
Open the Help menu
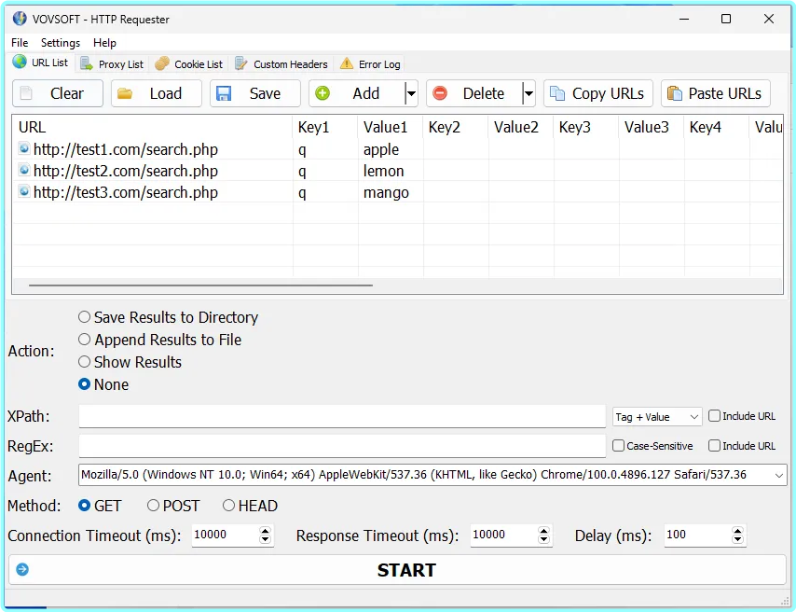coord(105,43)
